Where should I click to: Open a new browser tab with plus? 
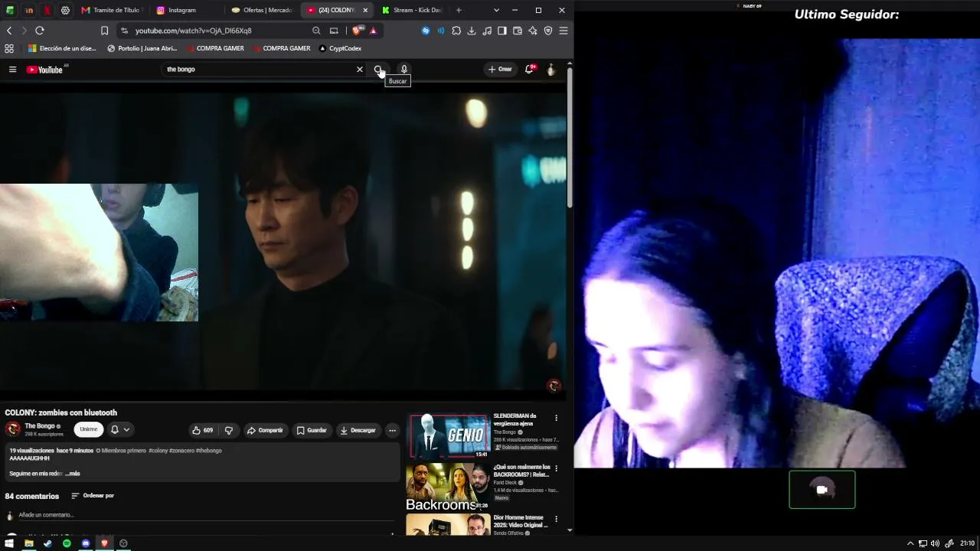point(459,10)
